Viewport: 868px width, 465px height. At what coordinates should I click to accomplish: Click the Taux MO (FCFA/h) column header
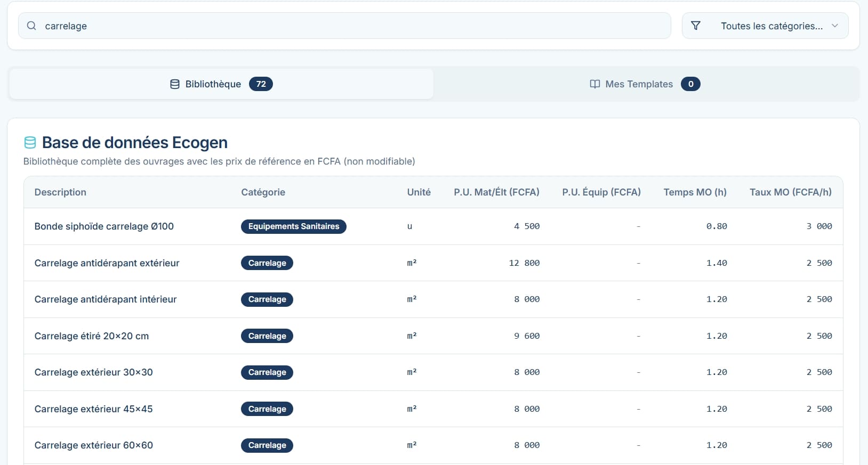(790, 192)
